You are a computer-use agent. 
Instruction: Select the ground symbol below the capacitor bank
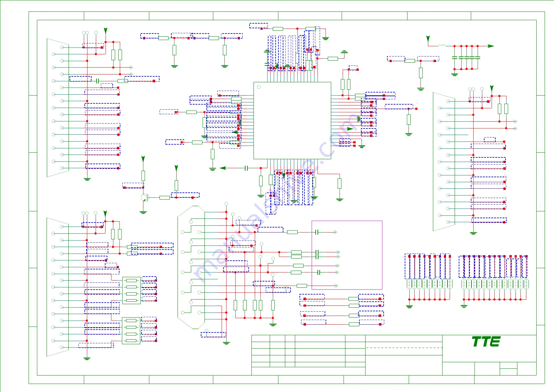[x=455, y=74]
